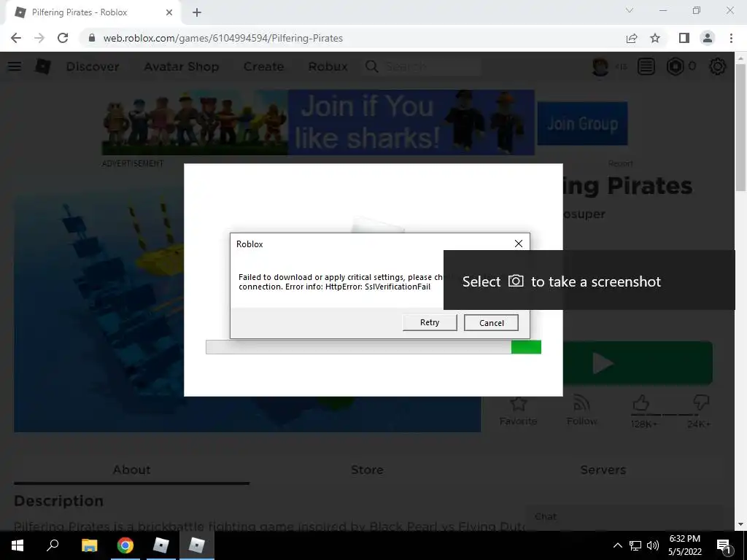This screenshot has height=560, width=747.
Task: Open the Roblox settings gear
Action: pyautogui.click(x=718, y=66)
